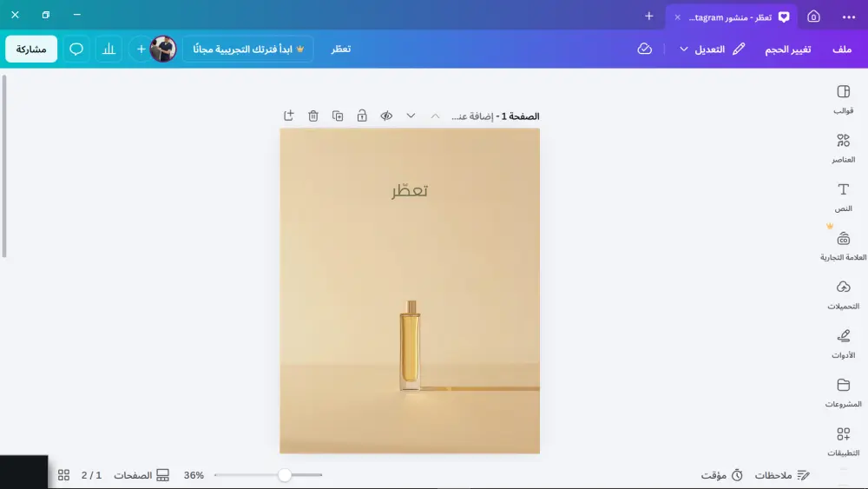Delete page using trash icon
The image size is (868, 489).
[x=313, y=116]
